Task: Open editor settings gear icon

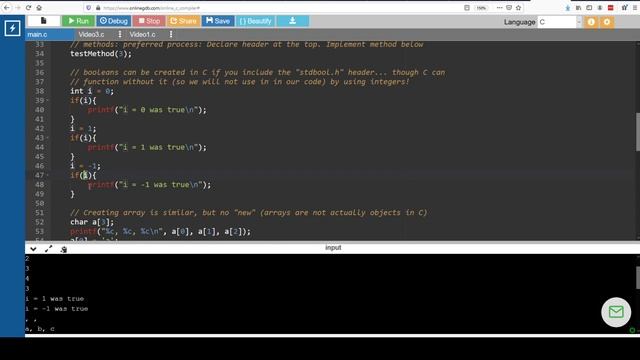Action: [x=607, y=22]
